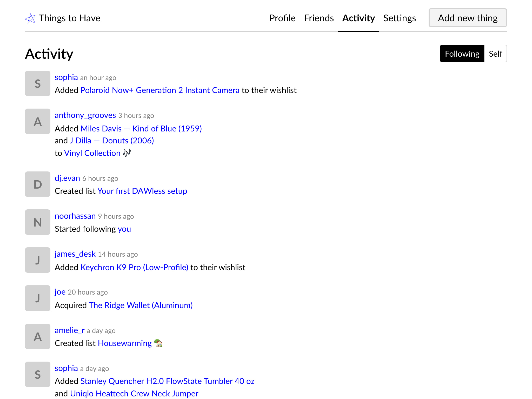Open joe's avatar tile
The height and width of the screenshot is (399, 532).
click(38, 298)
